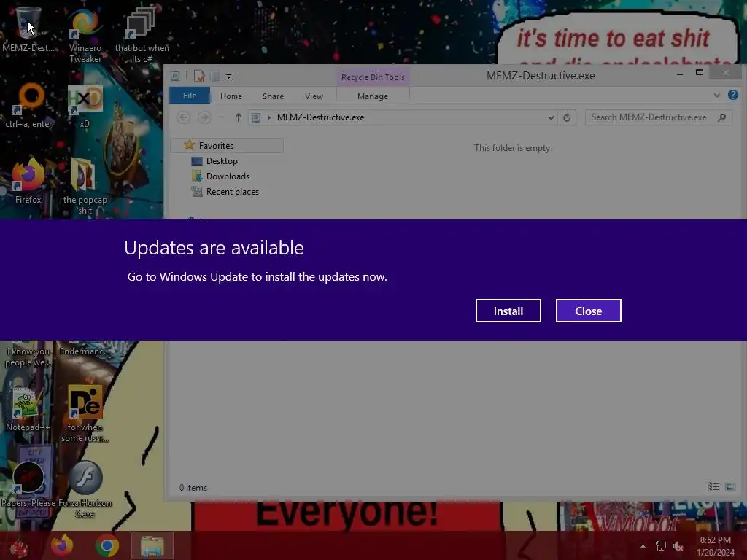Show hidden tray icons arrow

click(643, 546)
